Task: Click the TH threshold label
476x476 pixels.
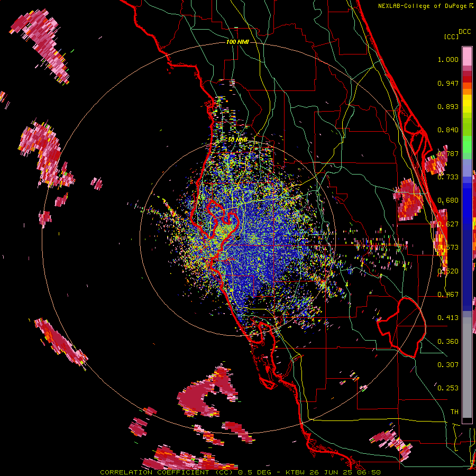Action: [x=454, y=412]
